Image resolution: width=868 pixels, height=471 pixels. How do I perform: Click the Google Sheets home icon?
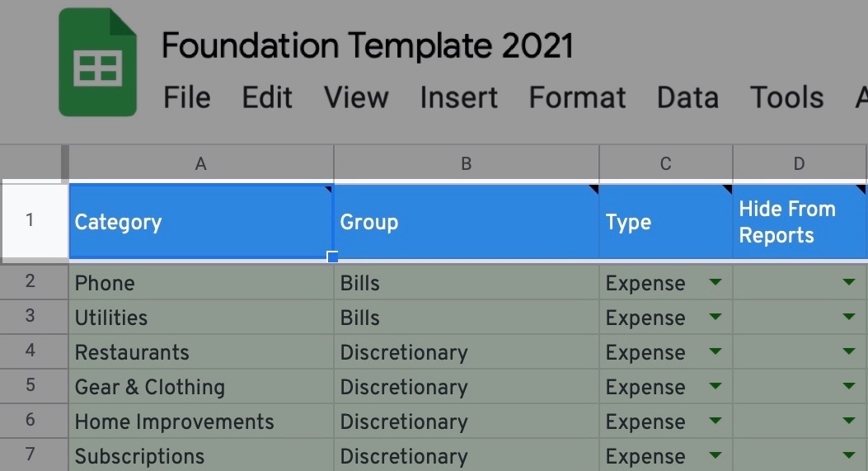tap(97, 62)
